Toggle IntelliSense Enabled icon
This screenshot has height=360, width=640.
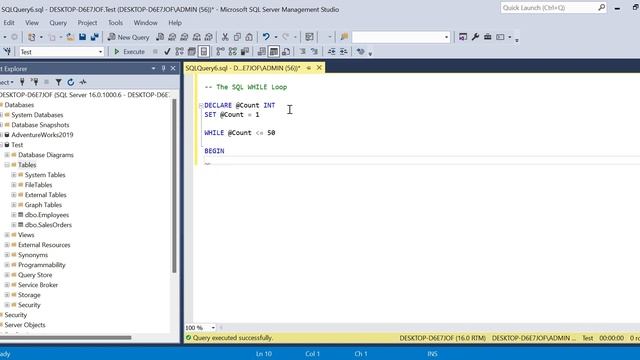[x=204, y=52]
